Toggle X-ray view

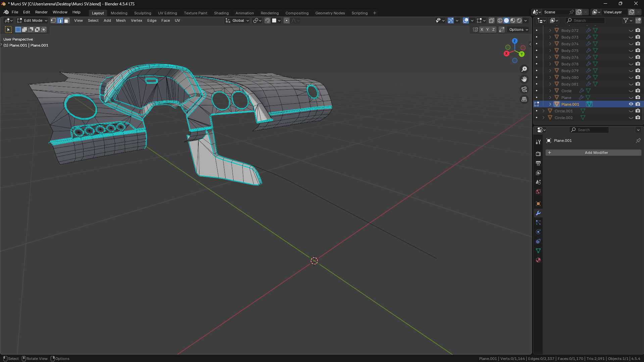(x=492, y=20)
